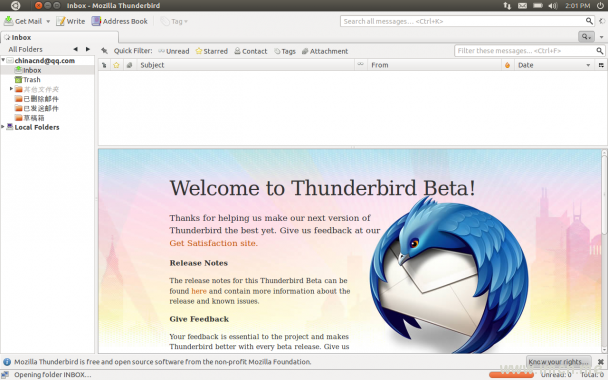This screenshot has width=608, height=380.
Task: Switch to previous folder view arrow
Action: point(75,49)
